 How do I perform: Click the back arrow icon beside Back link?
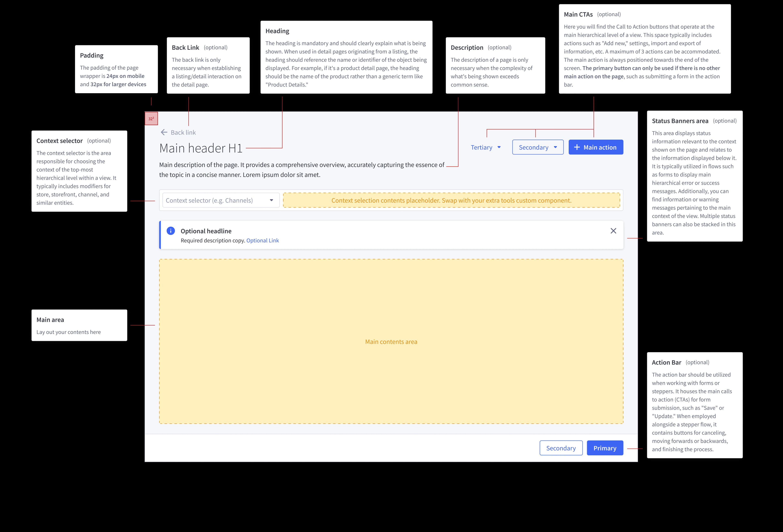pyautogui.click(x=164, y=132)
